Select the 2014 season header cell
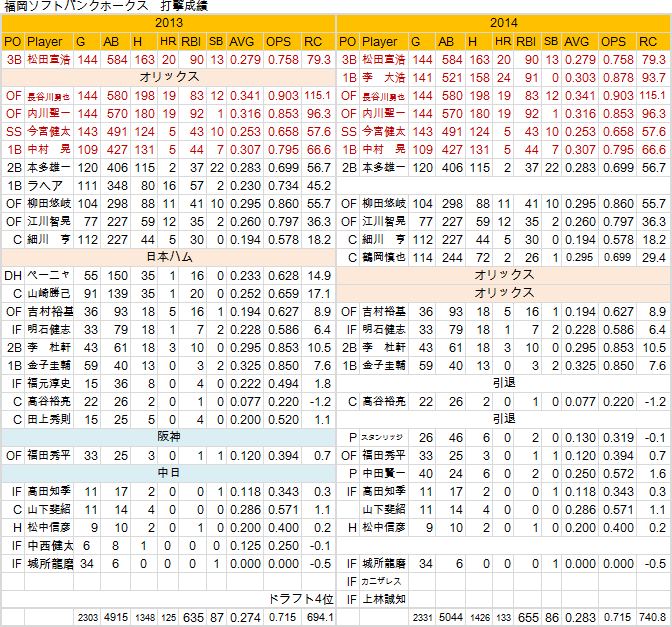672x627 pixels. [504, 23]
